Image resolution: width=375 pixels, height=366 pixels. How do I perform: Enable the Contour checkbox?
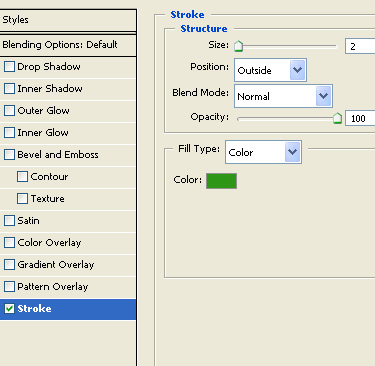coord(22,177)
